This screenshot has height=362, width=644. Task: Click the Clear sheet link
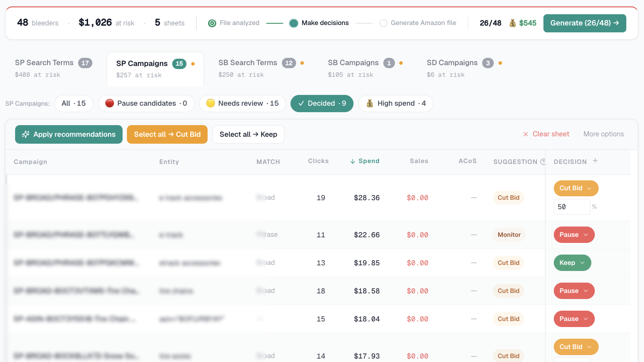pyautogui.click(x=546, y=134)
